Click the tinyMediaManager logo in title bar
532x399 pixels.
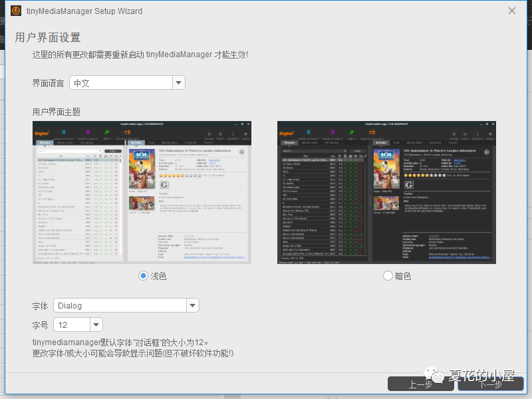[16, 11]
